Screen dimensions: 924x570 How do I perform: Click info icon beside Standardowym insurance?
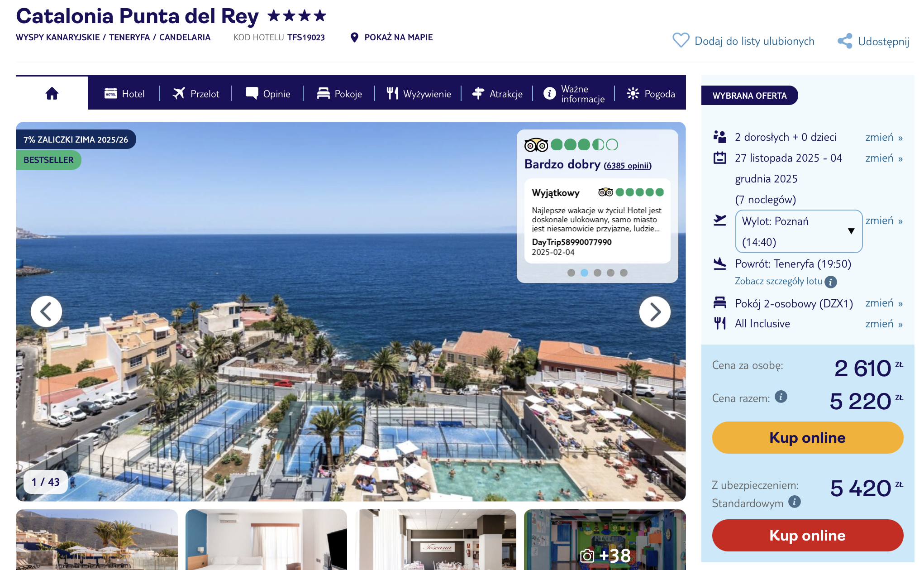[795, 502]
